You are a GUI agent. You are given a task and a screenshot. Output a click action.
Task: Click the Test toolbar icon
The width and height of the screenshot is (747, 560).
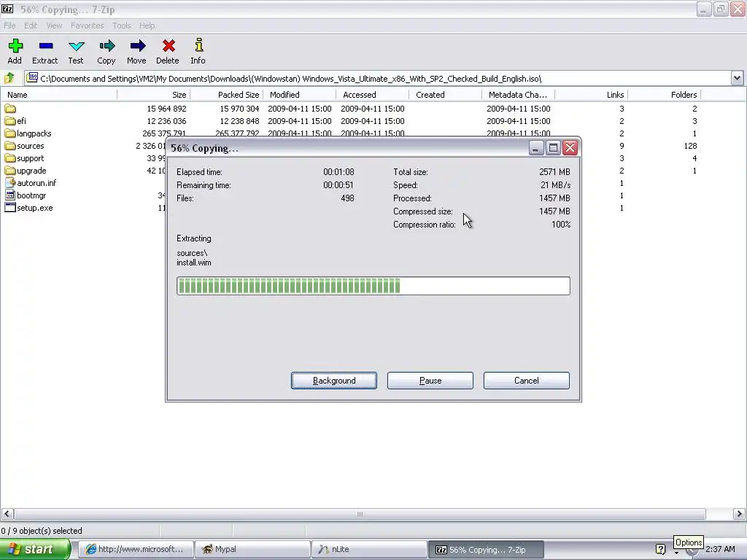tap(76, 46)
